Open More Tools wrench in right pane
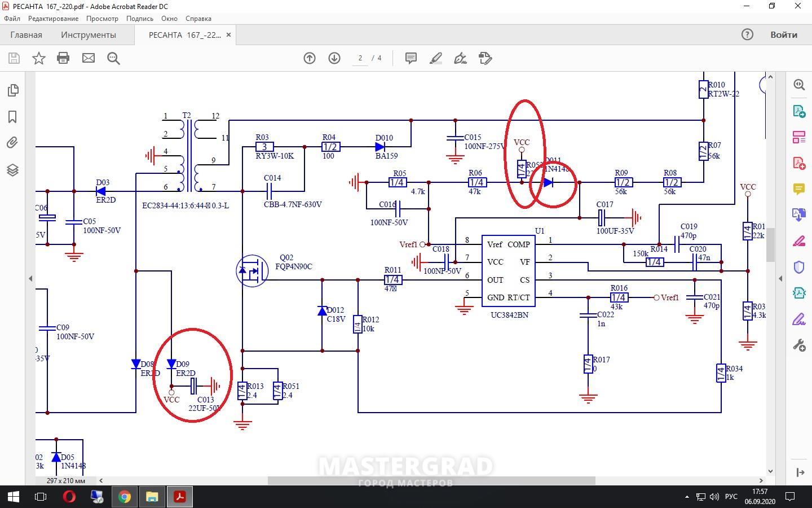Viewport: 812px width, 508px height. [x=799, y=345]
